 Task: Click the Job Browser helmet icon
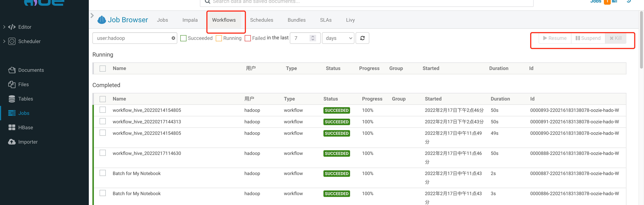pos(102,20)
